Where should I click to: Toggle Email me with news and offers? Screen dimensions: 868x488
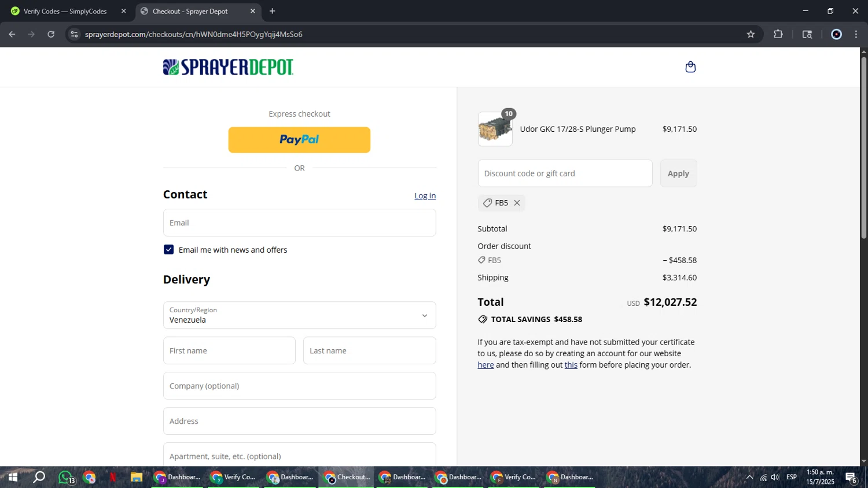(168, 250)
